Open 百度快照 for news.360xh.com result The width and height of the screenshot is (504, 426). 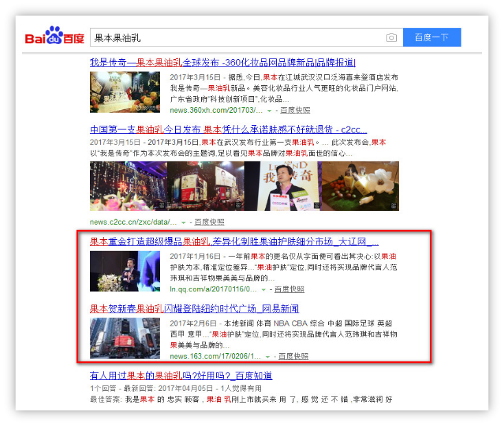click(x=295, y=111)
